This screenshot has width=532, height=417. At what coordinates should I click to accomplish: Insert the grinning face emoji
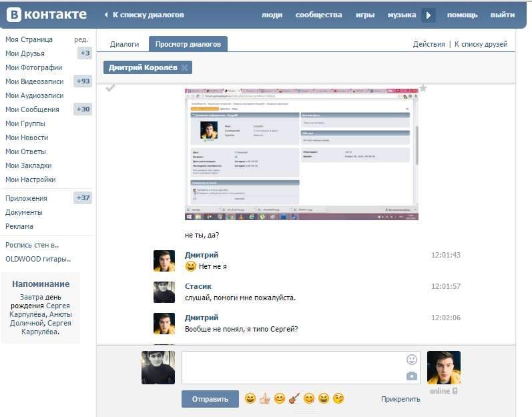pos(250,398)
